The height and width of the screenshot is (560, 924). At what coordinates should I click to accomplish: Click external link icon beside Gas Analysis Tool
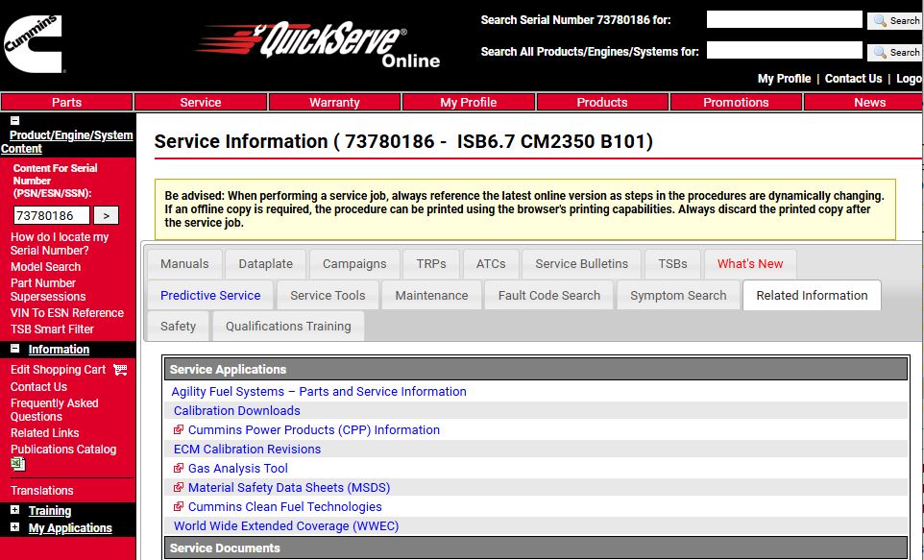click(179, 469)
